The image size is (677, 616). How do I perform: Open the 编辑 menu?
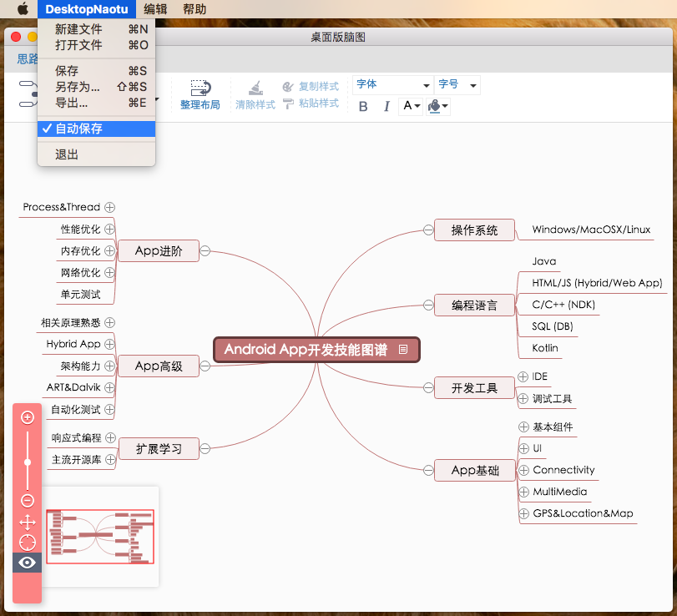(x=156, y=9)
